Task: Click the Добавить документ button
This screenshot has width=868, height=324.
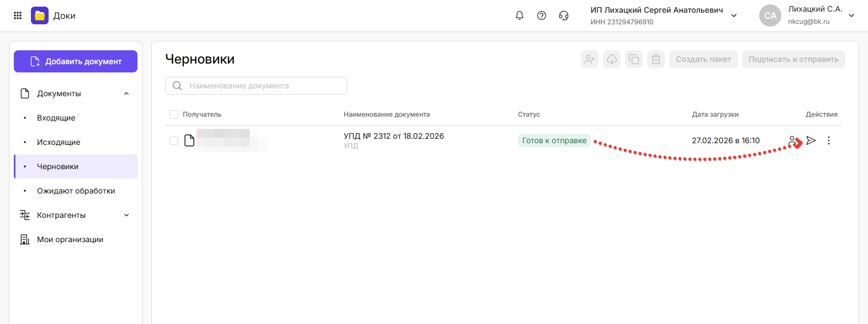Action: [x=76, y=61]
